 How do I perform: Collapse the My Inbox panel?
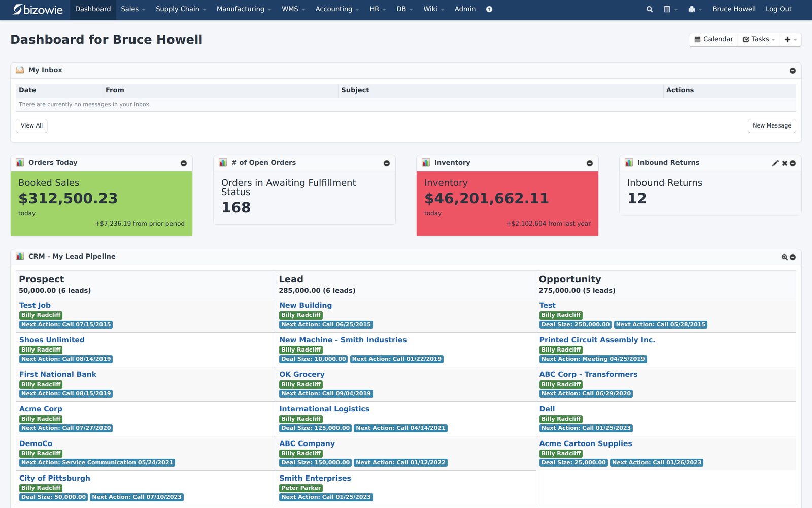click(792, 71)
